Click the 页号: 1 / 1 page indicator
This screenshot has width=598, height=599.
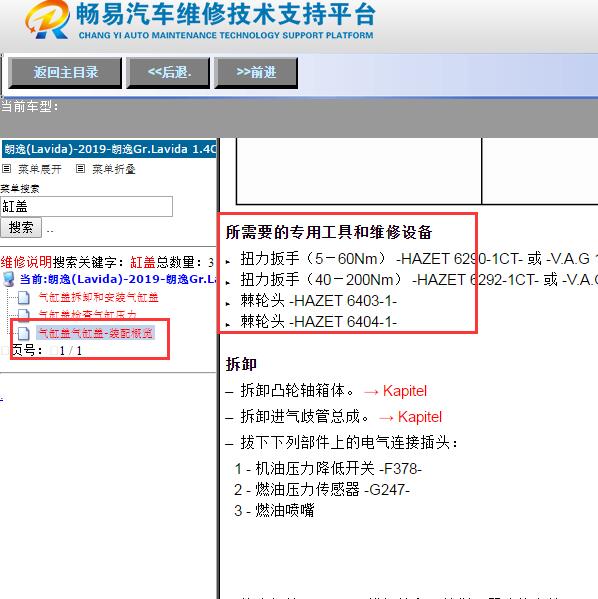[x=47, y=350]
